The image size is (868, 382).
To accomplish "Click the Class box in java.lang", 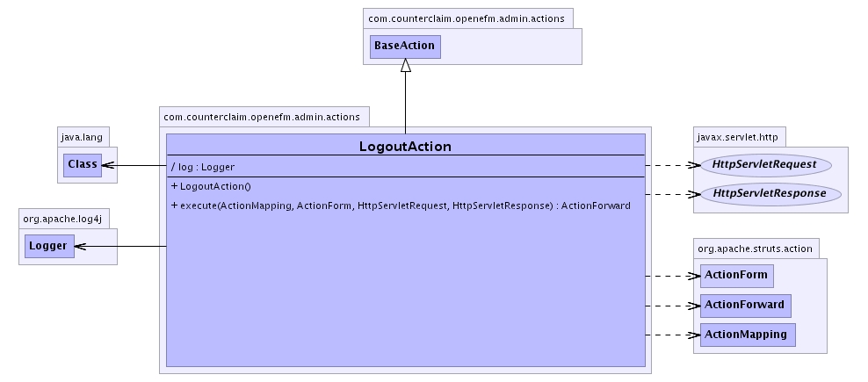I will coord(82,164).
